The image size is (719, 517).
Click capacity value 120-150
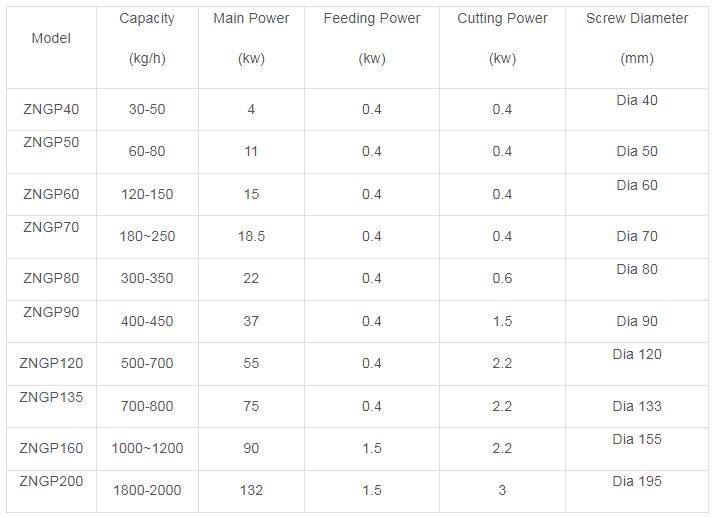[147, 194]
